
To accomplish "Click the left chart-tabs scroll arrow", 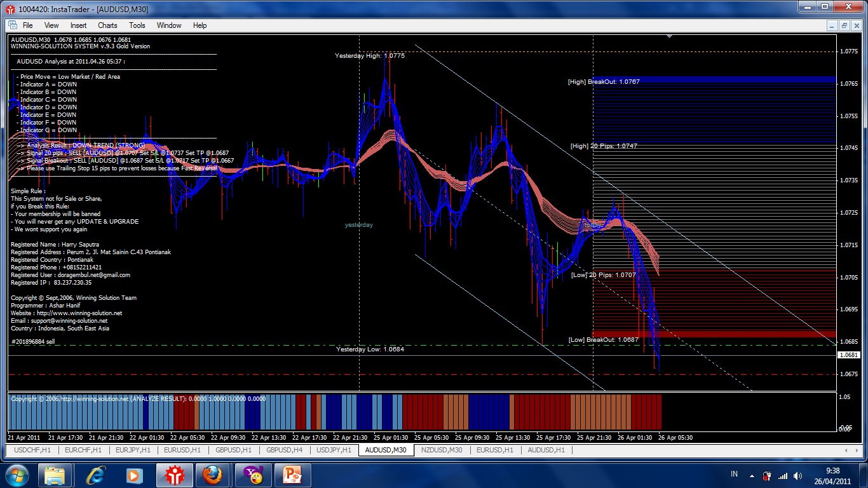I will [845, 450].
